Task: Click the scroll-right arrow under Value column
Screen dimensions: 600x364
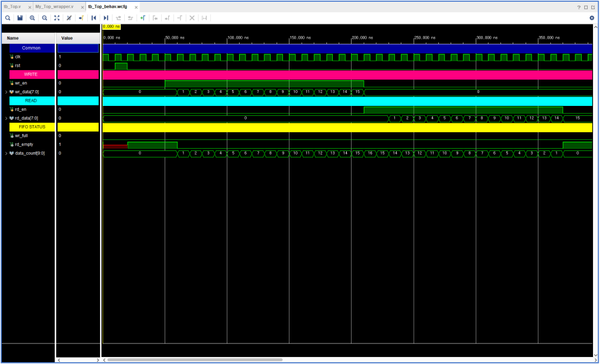Action: pyautogui.click(x=98, y=360)
